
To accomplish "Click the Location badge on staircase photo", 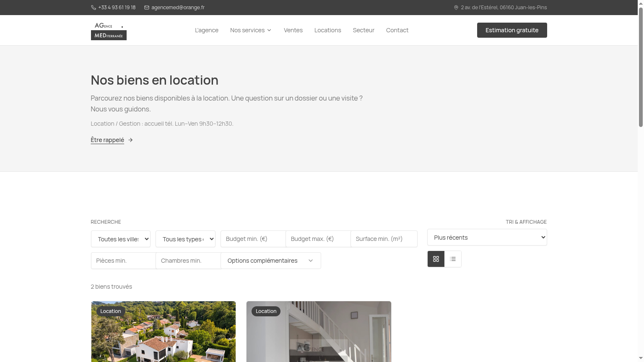I will click(x=266, y=311).
